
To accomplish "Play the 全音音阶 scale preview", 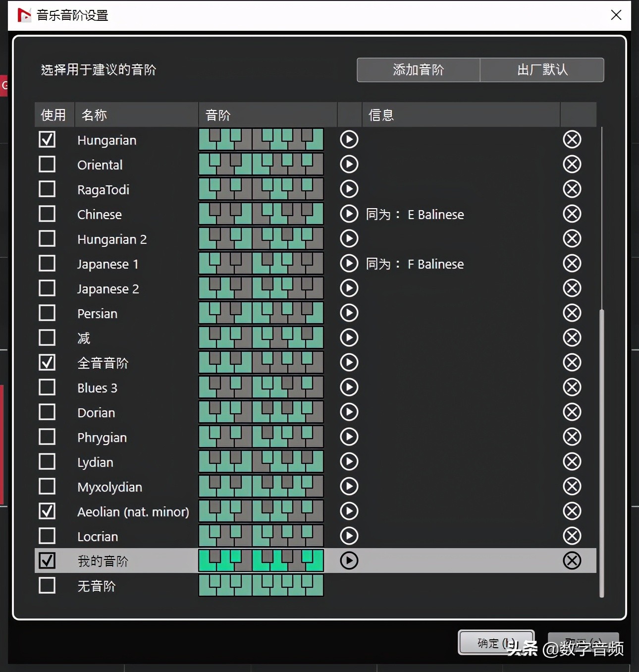I will pos(349,362).
